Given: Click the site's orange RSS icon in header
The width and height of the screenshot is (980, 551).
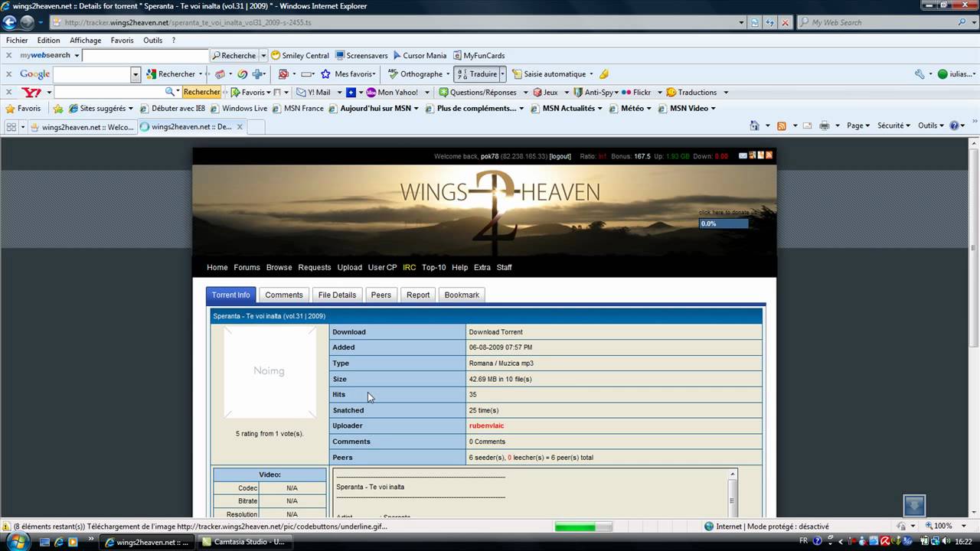Looking at the screenshot, I should [769, 155].
